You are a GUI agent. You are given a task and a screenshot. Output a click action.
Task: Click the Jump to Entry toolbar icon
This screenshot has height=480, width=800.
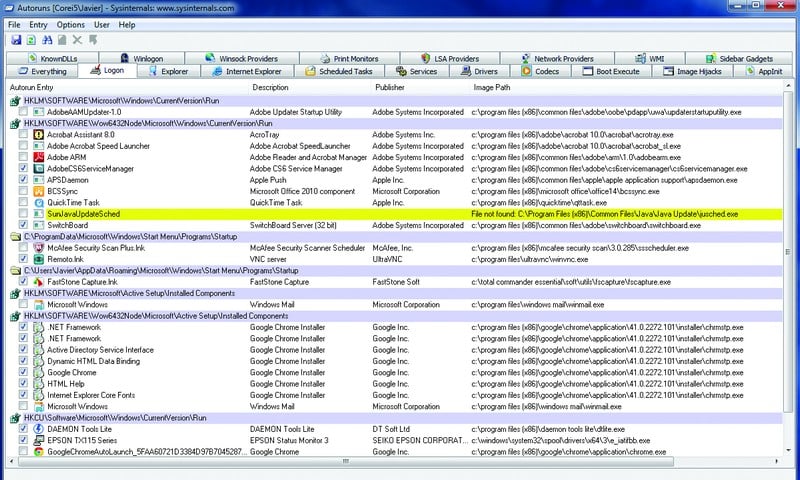pyautogui.click(x=93, y=40)
